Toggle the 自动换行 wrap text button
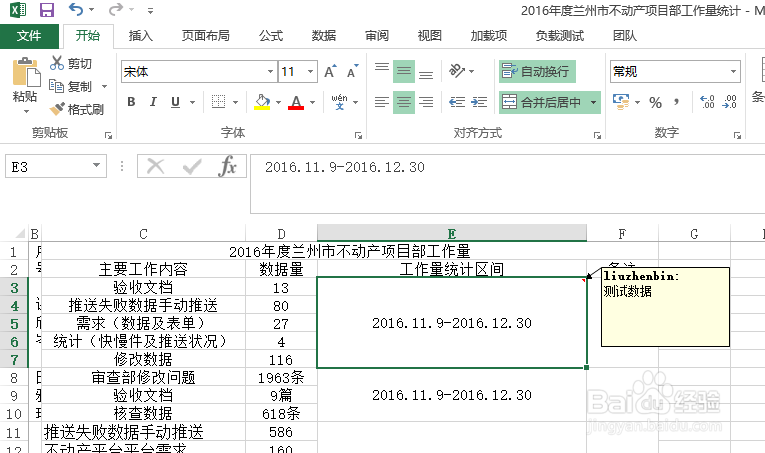The image size is (765, 453). coord(537,72)
